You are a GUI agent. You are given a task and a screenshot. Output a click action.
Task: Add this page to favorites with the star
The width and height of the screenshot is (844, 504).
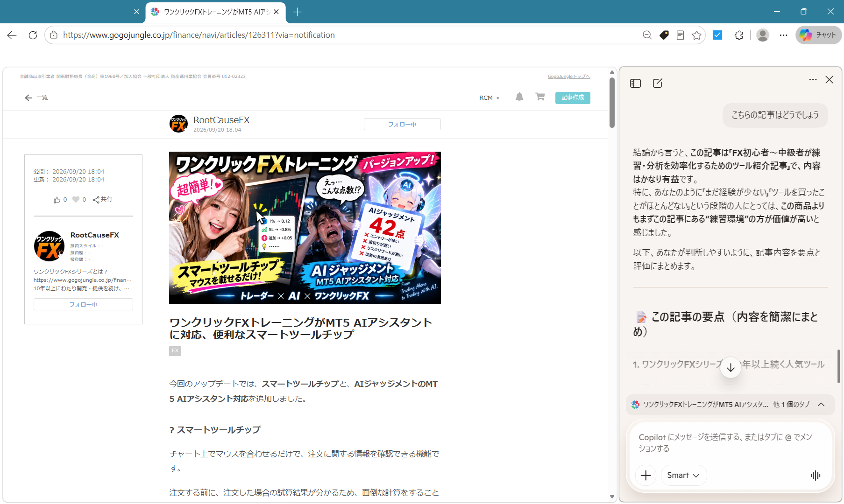point(697,35)
